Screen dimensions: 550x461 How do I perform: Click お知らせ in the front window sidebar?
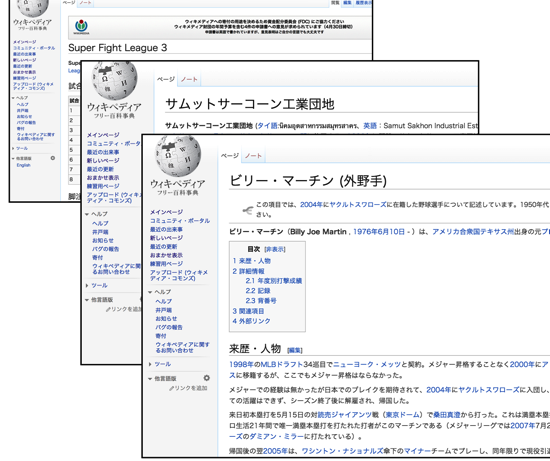click(166, 319)
